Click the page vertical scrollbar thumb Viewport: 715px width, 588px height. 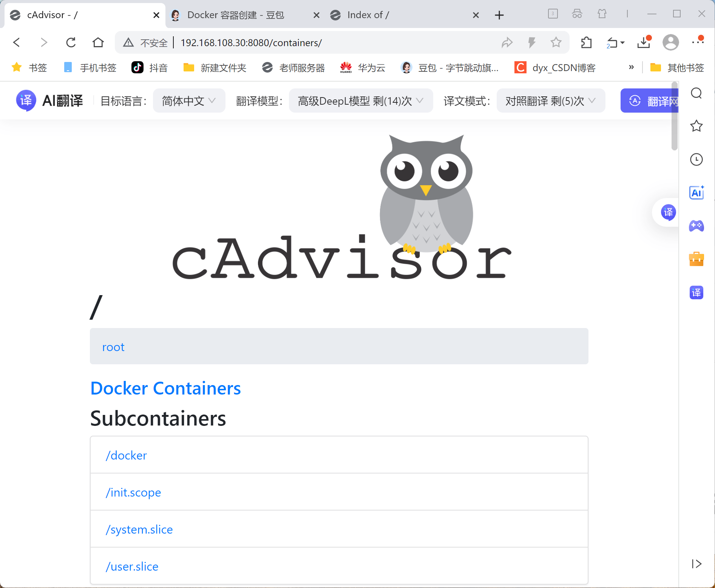click(x=675, y=116)
